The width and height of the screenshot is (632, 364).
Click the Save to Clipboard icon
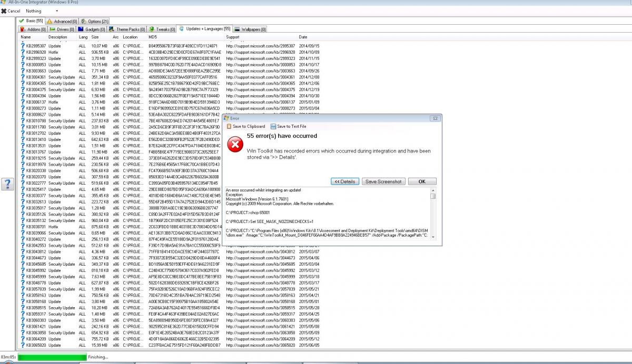(x=230, y=126)
